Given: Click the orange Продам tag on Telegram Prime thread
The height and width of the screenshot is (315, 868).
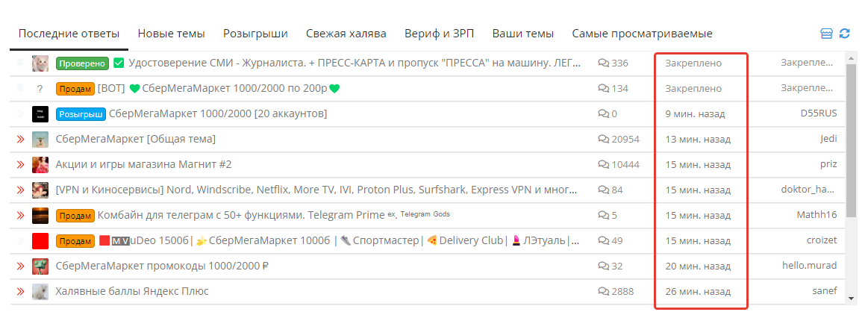Looking at the screenshot, I should (x=75, y=216).
